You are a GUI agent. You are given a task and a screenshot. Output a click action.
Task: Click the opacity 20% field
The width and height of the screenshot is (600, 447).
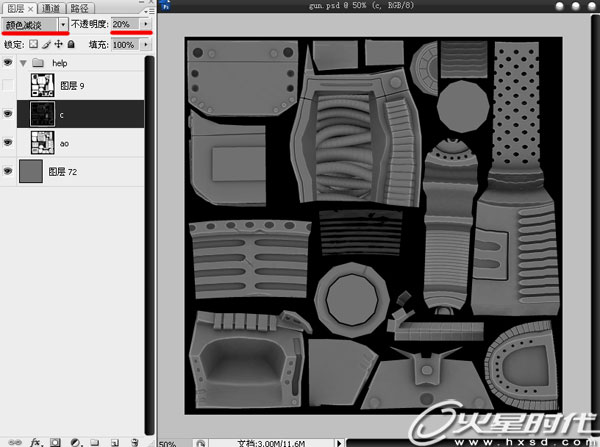126,24
